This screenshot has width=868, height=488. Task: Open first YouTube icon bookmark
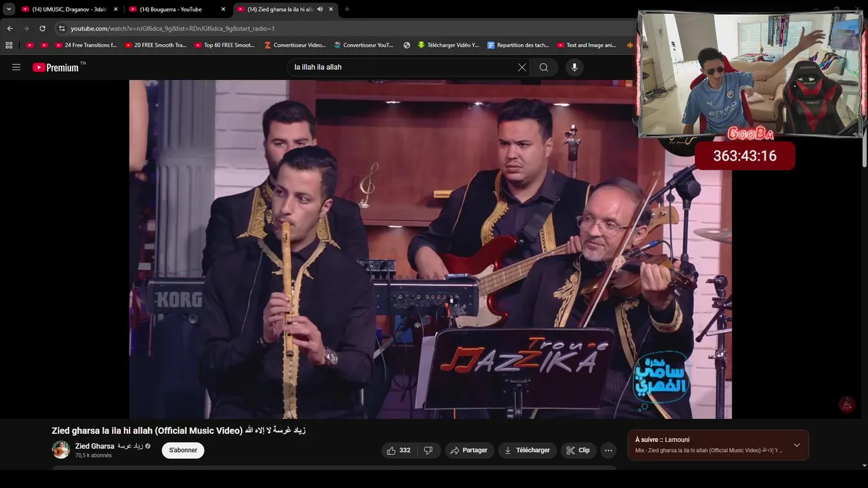coord(30,45)
